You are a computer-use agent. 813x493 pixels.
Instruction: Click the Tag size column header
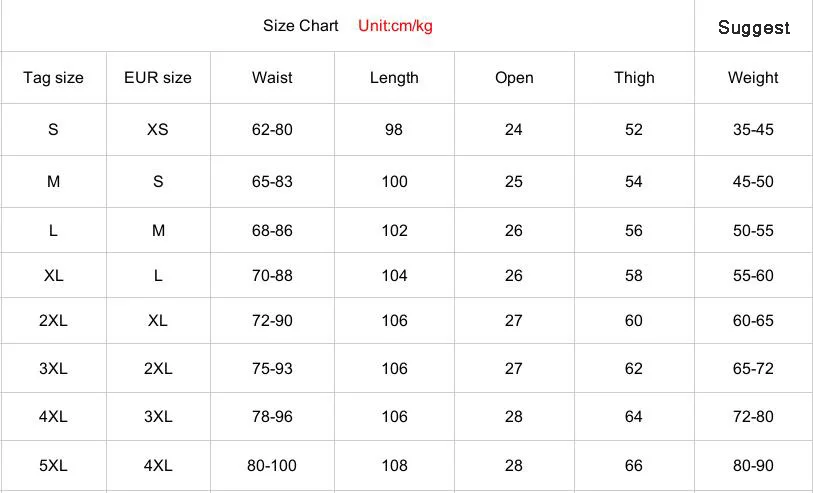pyautogui.click(x=53, y=78)
